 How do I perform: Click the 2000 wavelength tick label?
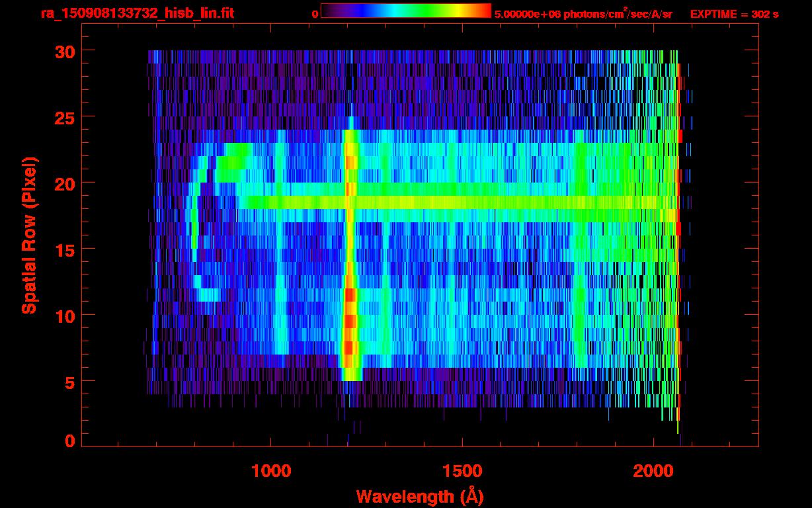tap(653, 471)
